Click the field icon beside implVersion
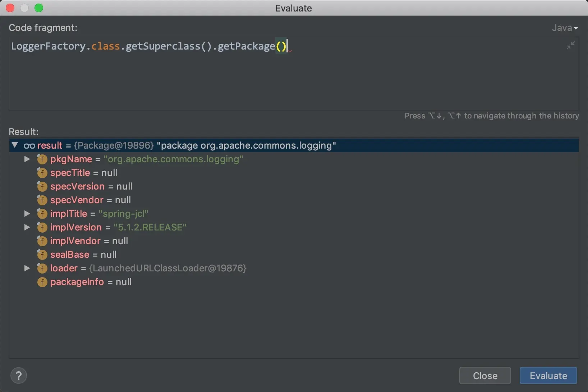Screen dimensions: 588x392 [42, 227]
